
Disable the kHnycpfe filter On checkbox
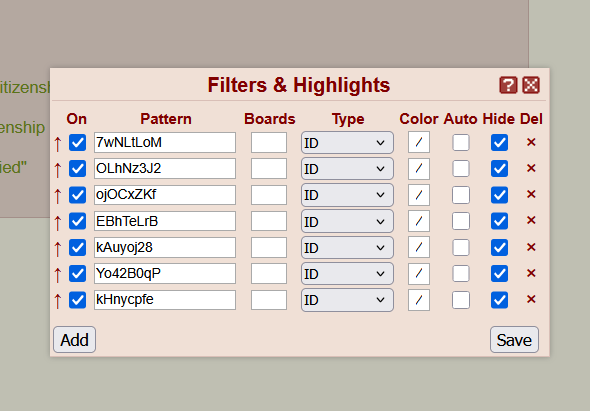[x=78, y=300]
